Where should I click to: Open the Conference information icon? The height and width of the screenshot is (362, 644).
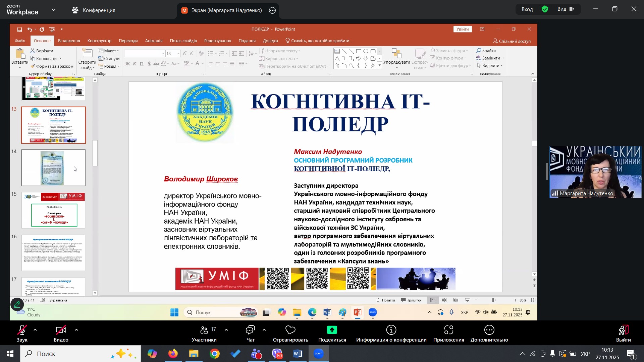[391, 330]
